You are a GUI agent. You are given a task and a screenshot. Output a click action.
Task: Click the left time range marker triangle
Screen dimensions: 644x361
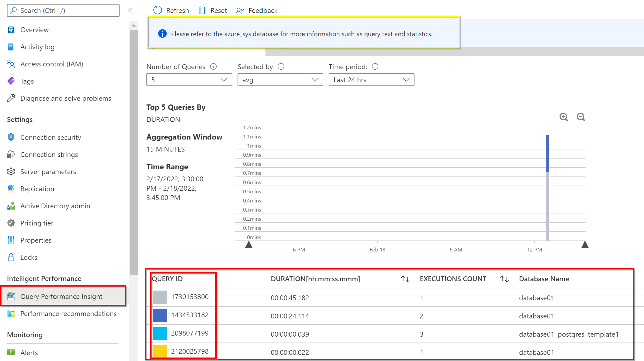[x=249, y=245]
